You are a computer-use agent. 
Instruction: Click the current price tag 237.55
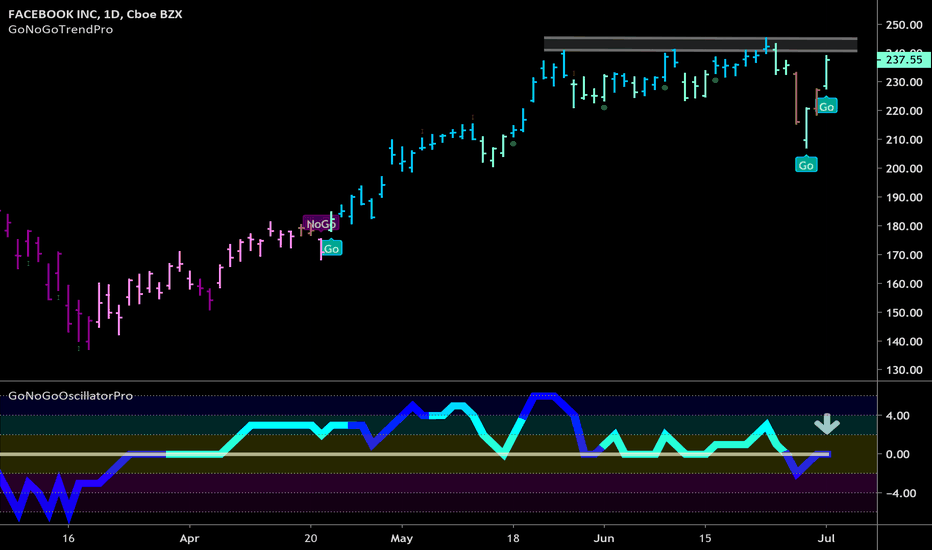coord(903,59)
